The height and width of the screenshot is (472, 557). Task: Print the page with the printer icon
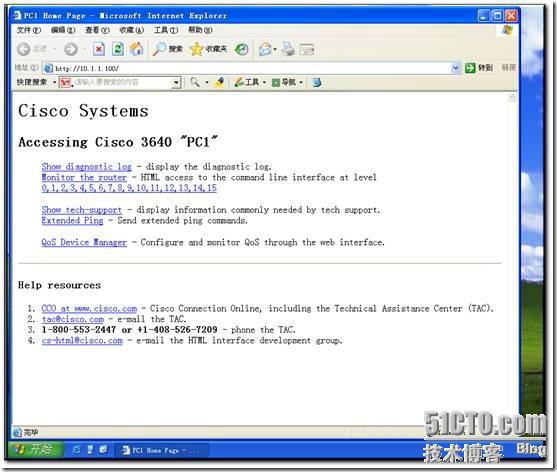(x=288, y=49)
